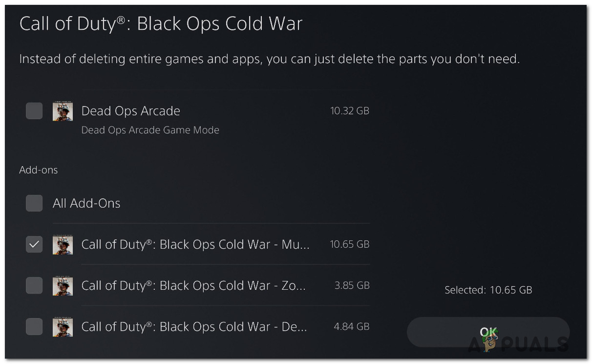Screen dimensions: 592x364
Task: Click the 3.85 GB size value
Action: tap(352, 285)
